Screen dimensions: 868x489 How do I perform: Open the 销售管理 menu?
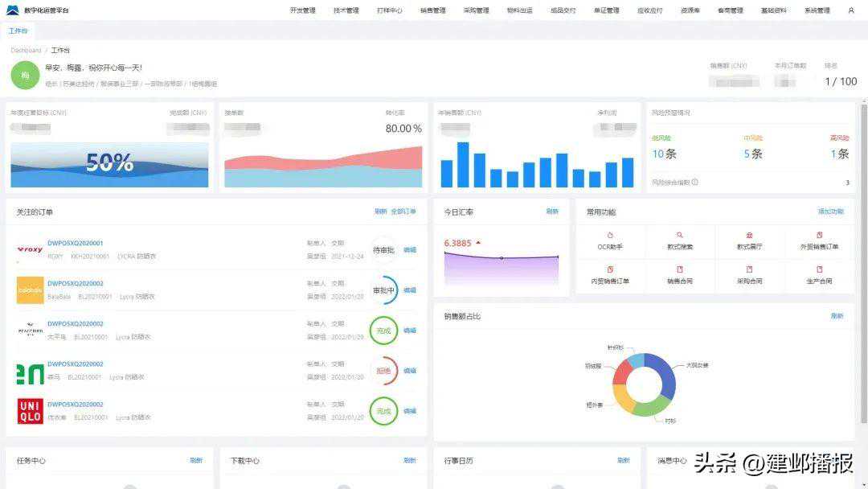(432, 10)
